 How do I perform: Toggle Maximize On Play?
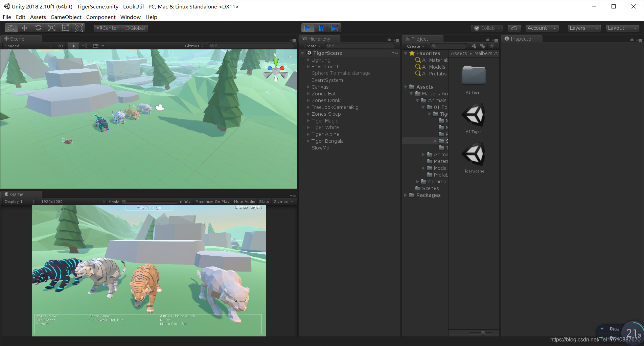tap(212, 202)
